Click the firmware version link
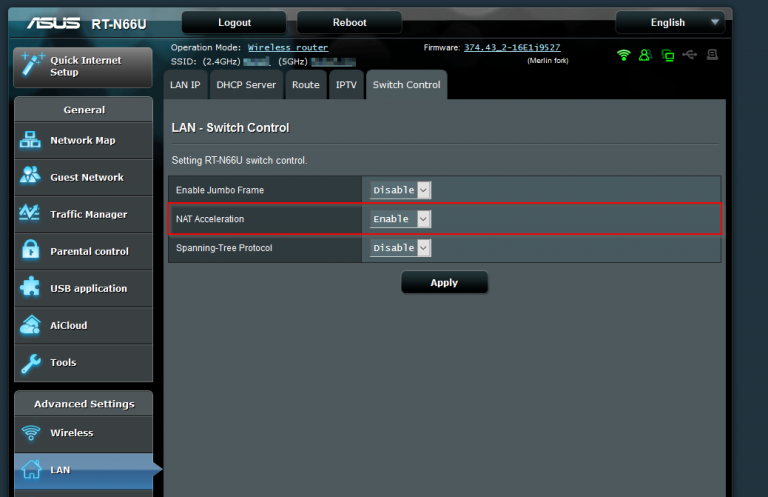768x497 pixels. [x=511, y=47]
